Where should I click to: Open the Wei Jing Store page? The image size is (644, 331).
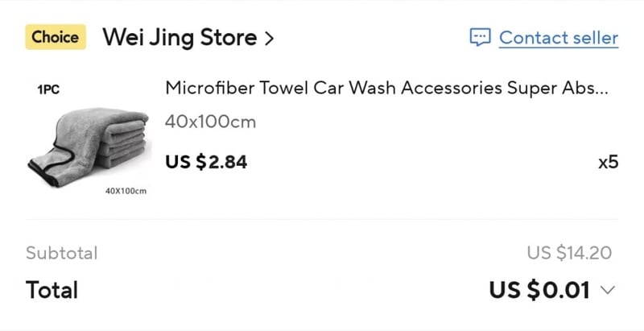(x=180, y=38)
